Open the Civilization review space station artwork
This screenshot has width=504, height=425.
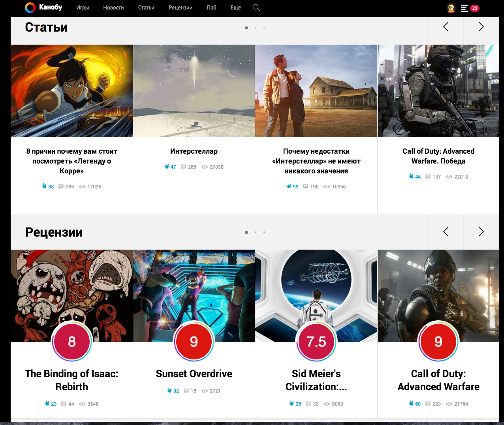point(316,288)
